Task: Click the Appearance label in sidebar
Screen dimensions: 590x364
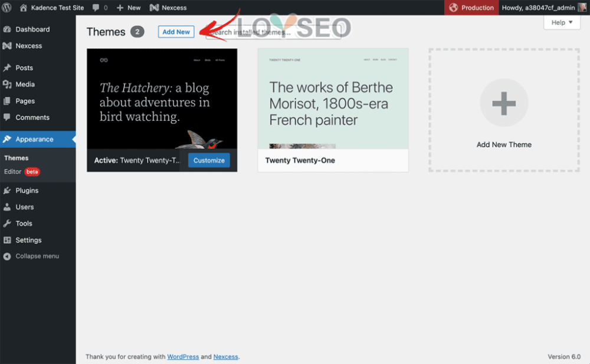Action: click(34, 139)
